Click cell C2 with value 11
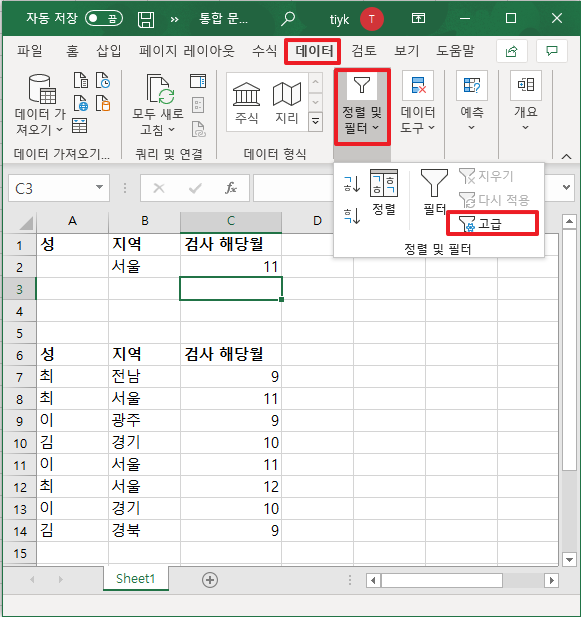 tap(231, 267)
